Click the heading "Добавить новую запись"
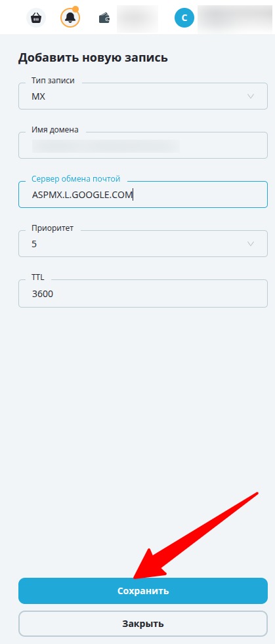Viewport: 275px width, 644px height. [x=93, y=58]
